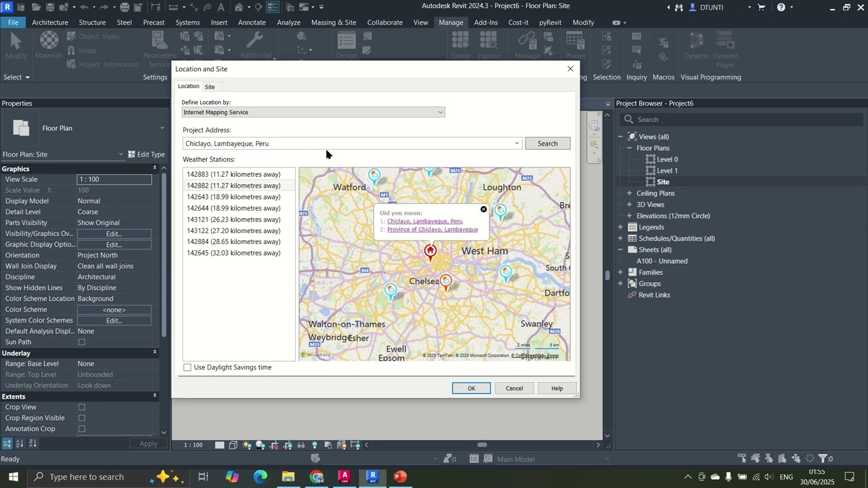Click the AutoCAD icon on the taskbar
This screenshot has height=488, width=868.
click(x=344, y=476)
